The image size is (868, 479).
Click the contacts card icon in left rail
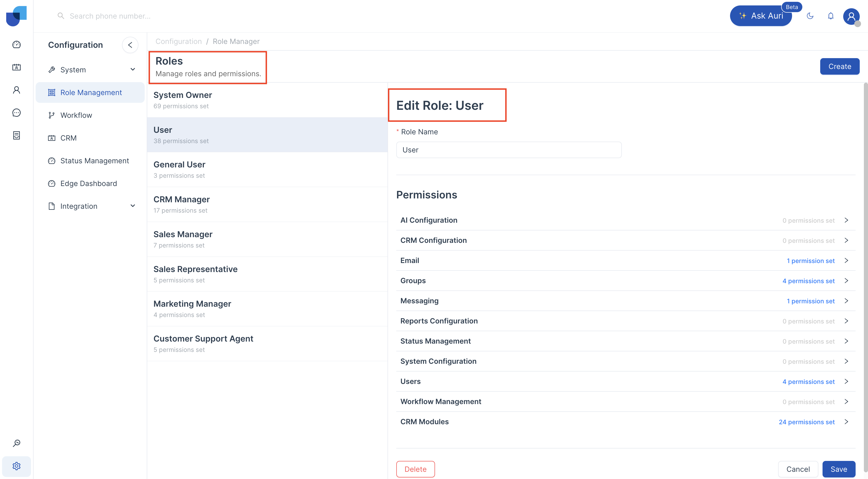click(17, 67)
